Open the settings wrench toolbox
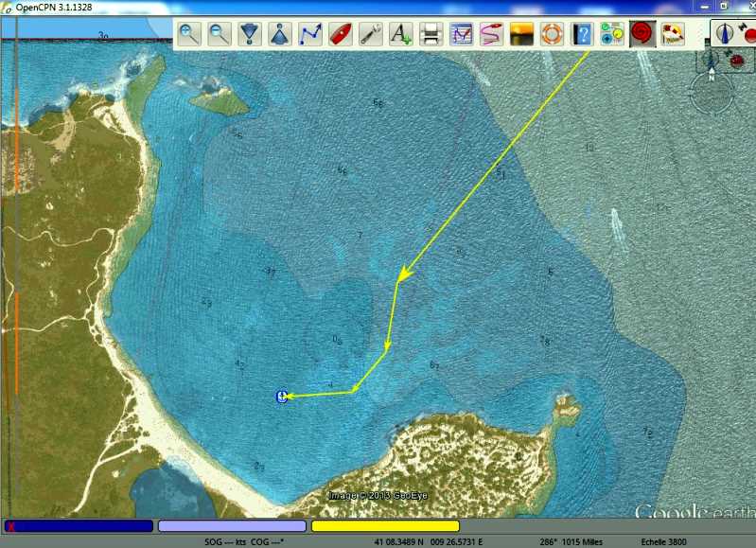Screen dimensions: 756x548 pyautogui.click(x=371, y=35)
